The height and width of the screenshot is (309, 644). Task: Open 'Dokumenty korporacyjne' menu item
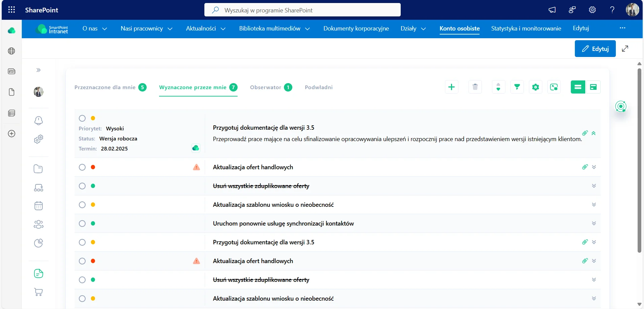coord(356,28)
